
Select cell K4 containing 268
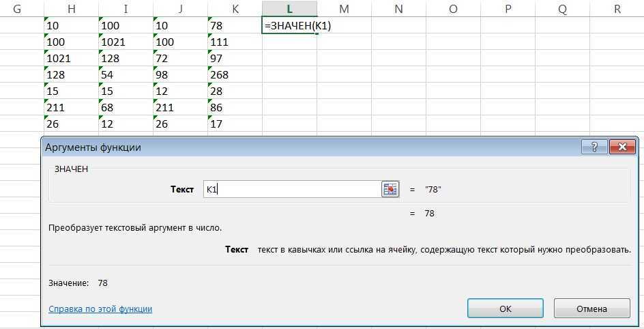(x=235, y=75)
